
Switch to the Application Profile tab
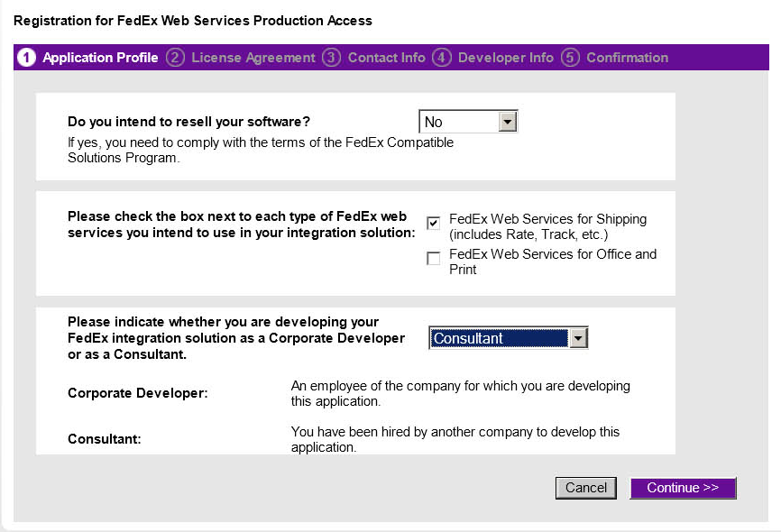pyautogui.click(x=100, y=58)
